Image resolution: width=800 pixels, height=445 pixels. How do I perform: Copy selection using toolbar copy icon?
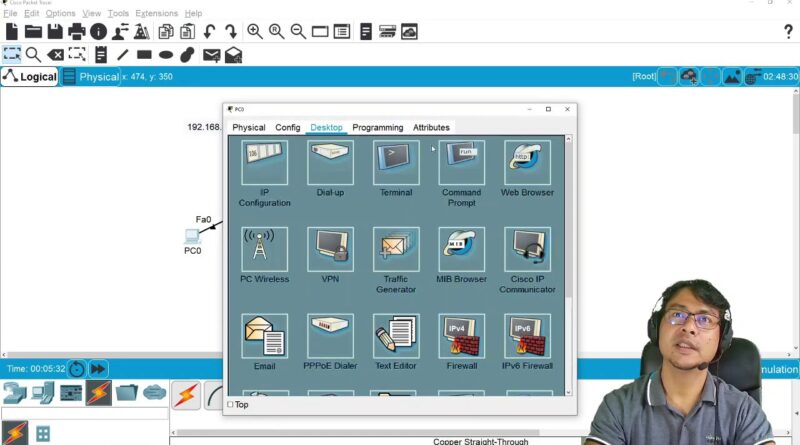[x=166, y=32]
